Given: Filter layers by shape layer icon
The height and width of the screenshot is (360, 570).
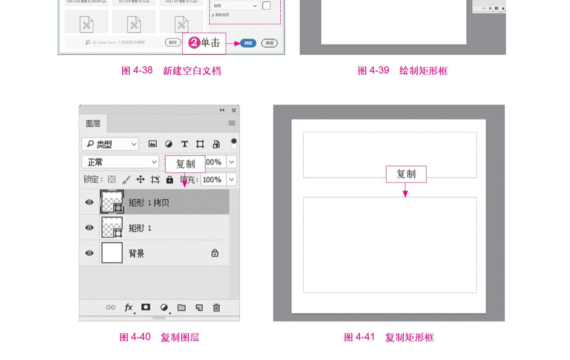Looking at the screenshot, I should [x=200, y=144].
